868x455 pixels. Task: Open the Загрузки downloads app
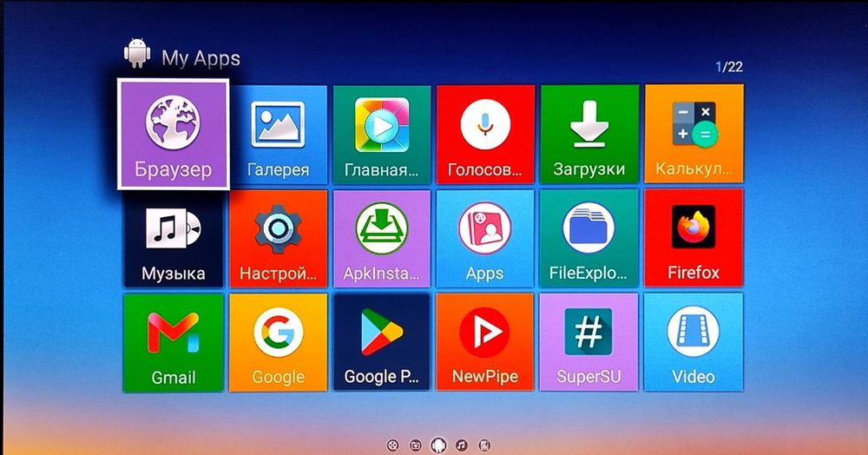click(589, 135)
